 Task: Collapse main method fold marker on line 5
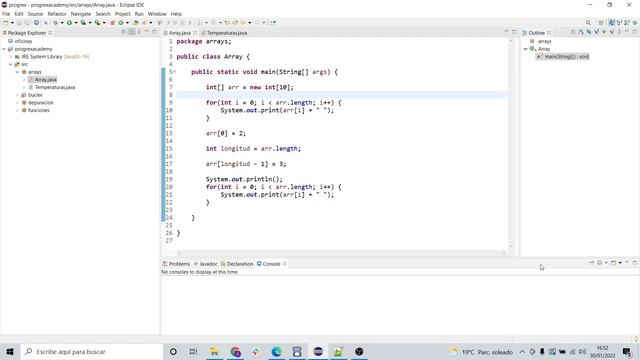(174, 72)
